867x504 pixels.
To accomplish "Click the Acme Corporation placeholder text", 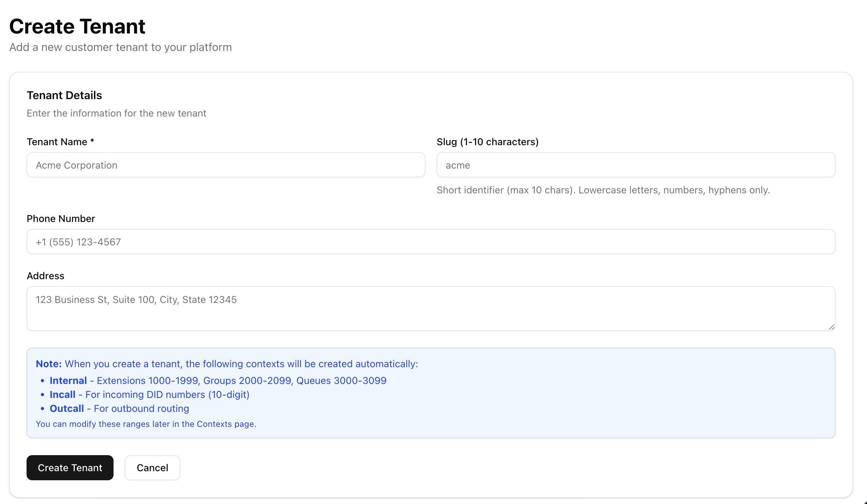I will [76, 165].
